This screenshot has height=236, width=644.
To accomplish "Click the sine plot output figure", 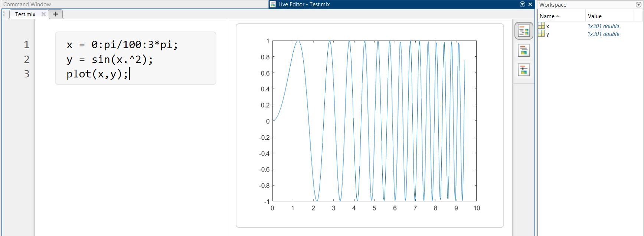I will click(370, 126).
